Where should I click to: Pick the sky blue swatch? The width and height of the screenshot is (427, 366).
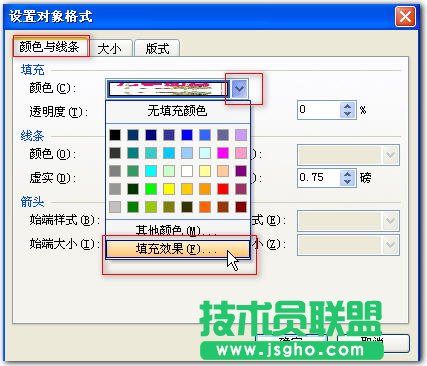tap(169, 153)
